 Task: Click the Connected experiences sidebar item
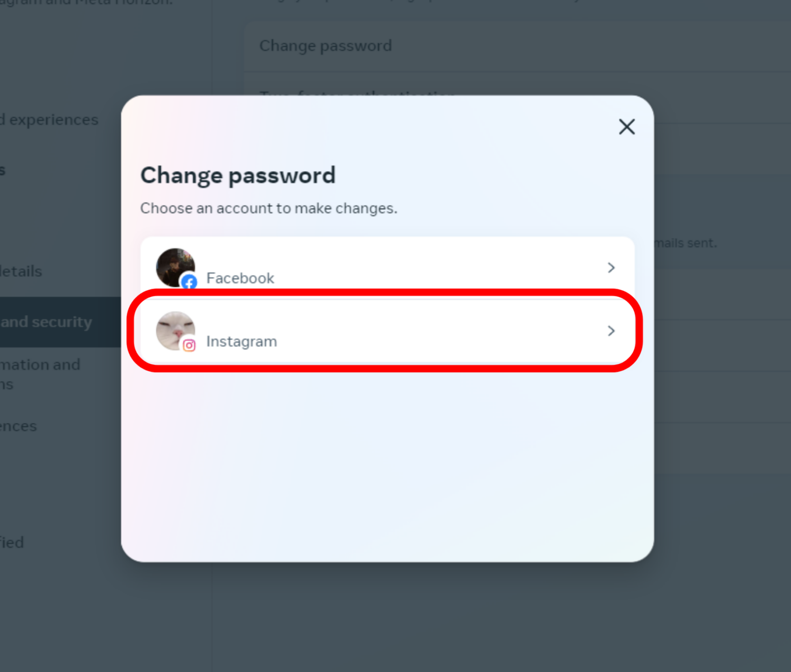coord(49,119)
